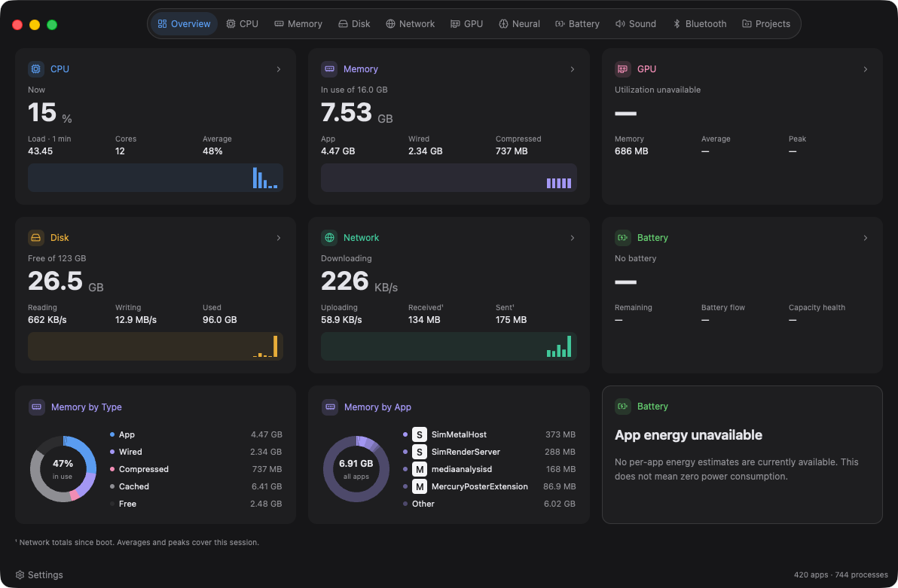Viewport: 898px width, 588px height.
Task: Switch to the Network tab
Action: (410, 23)
